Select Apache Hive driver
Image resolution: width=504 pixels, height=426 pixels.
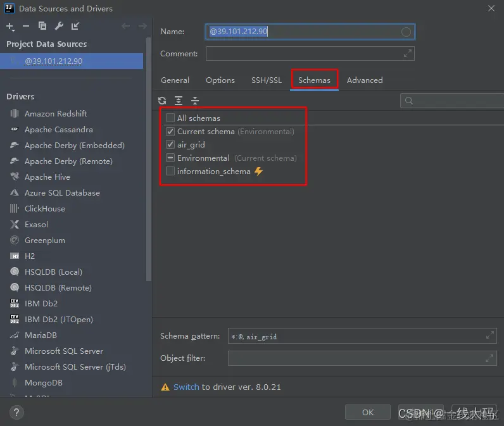(x=47, y=177)
